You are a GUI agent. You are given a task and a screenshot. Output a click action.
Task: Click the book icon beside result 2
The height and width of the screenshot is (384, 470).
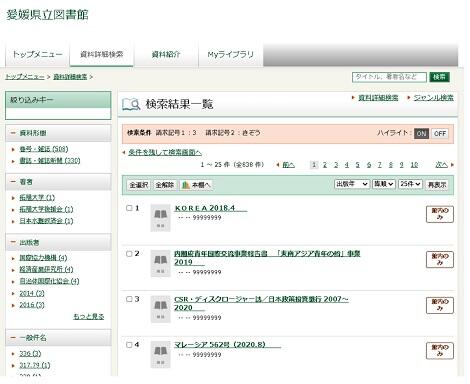160,263
